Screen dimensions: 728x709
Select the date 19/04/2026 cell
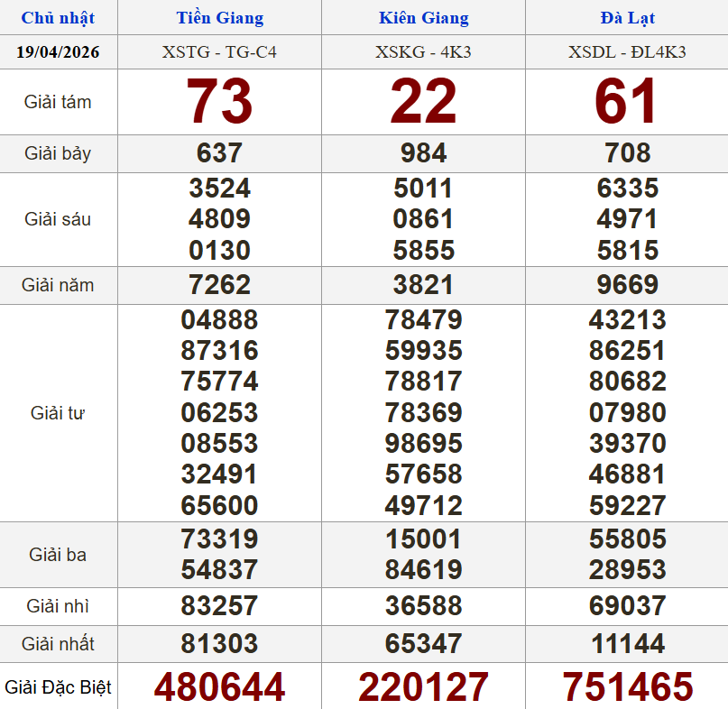tap(58, 52)
